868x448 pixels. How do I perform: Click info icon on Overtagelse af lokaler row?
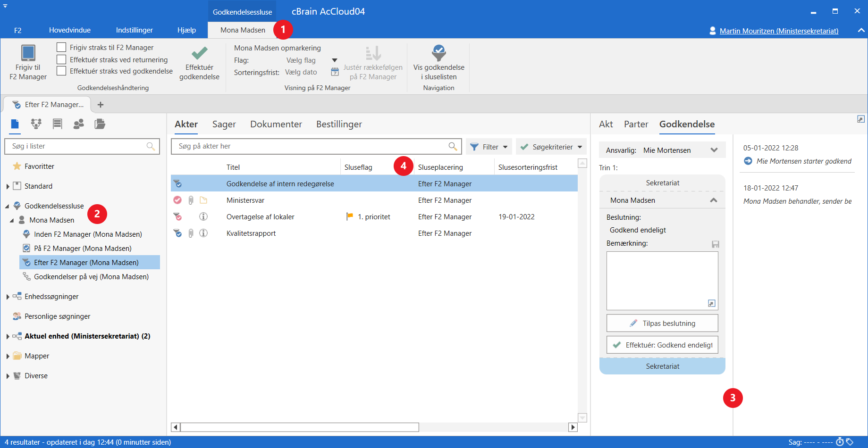(203, 217)
